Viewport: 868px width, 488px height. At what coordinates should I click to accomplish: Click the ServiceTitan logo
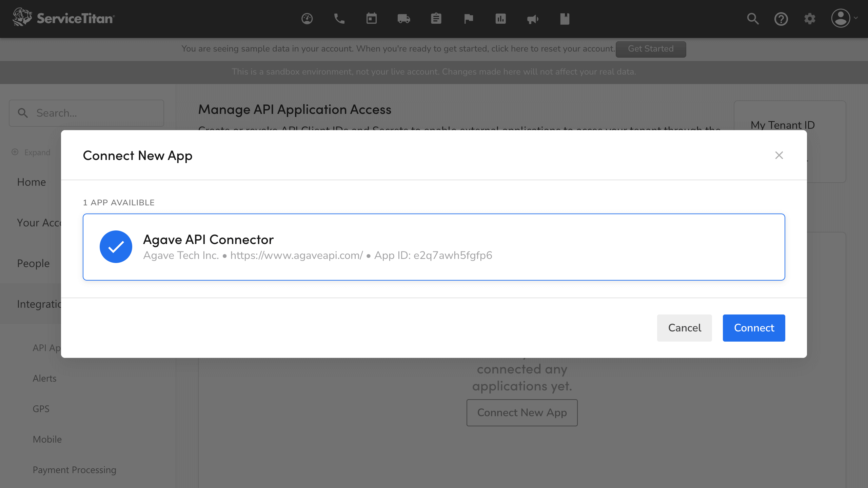coord(64,17)
